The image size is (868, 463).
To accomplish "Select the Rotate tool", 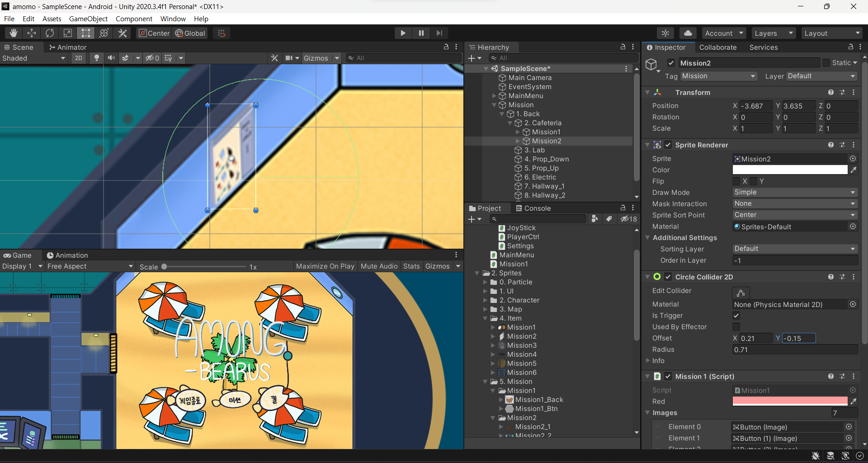I will (x=50, y=33).
